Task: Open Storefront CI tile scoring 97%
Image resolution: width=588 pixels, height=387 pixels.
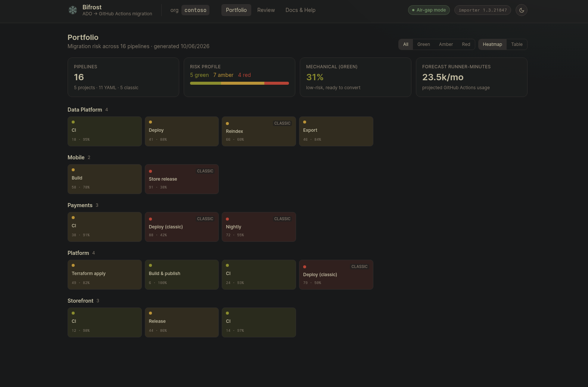Action: point(259,322)
